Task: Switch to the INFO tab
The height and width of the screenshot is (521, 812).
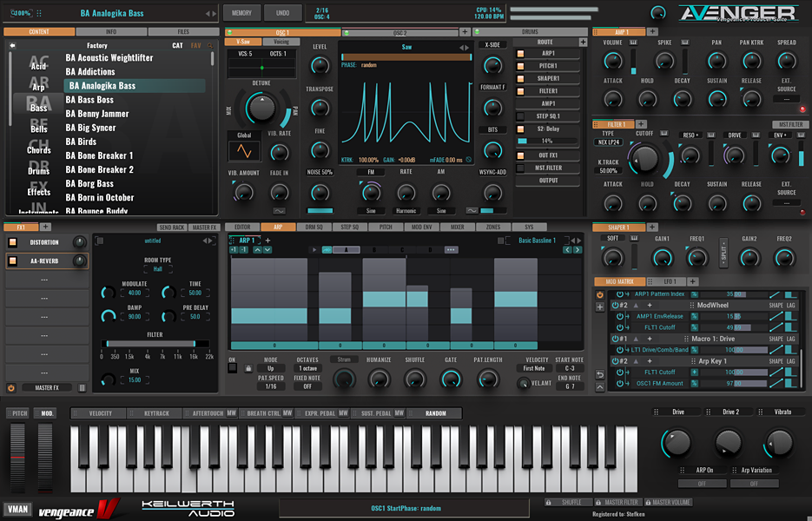Action: (x=111, y=31)
